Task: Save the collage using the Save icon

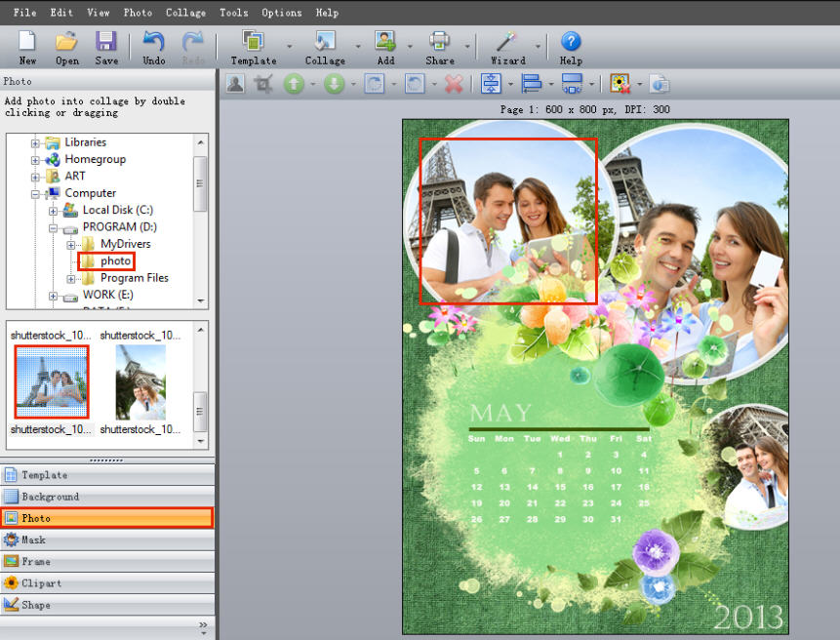Action: [106, 42]
